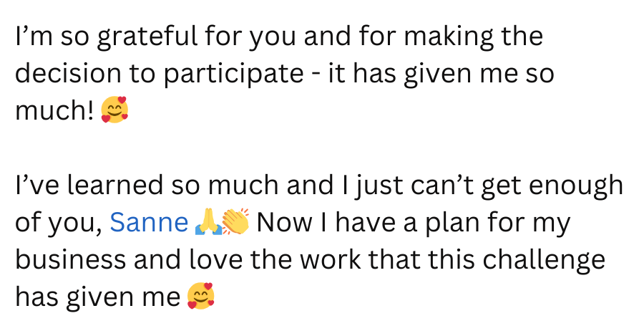This screenshot has width=644, height=331.
Task: Place cursor on the word "challenge"
Action: coord(543,262)
